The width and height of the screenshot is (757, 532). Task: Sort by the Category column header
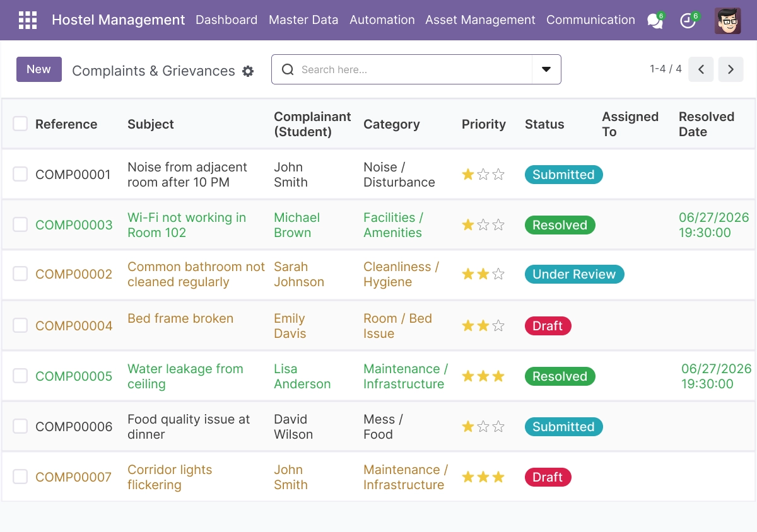(x=392, y=124)
